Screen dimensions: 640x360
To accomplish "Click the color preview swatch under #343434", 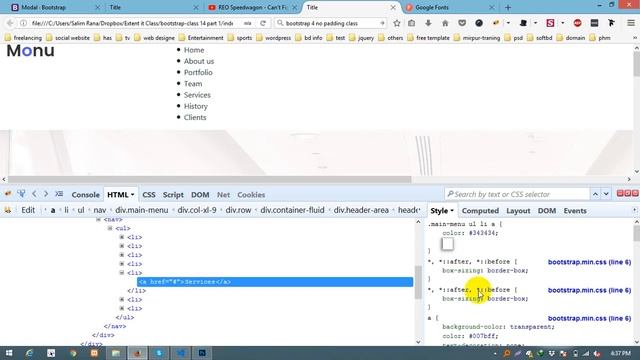I will 448,244.
